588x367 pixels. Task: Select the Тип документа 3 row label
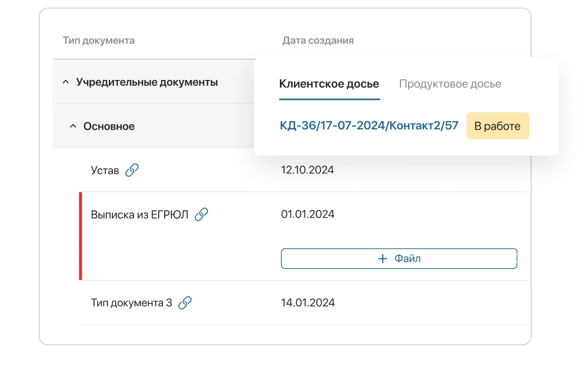pos(131,303)
